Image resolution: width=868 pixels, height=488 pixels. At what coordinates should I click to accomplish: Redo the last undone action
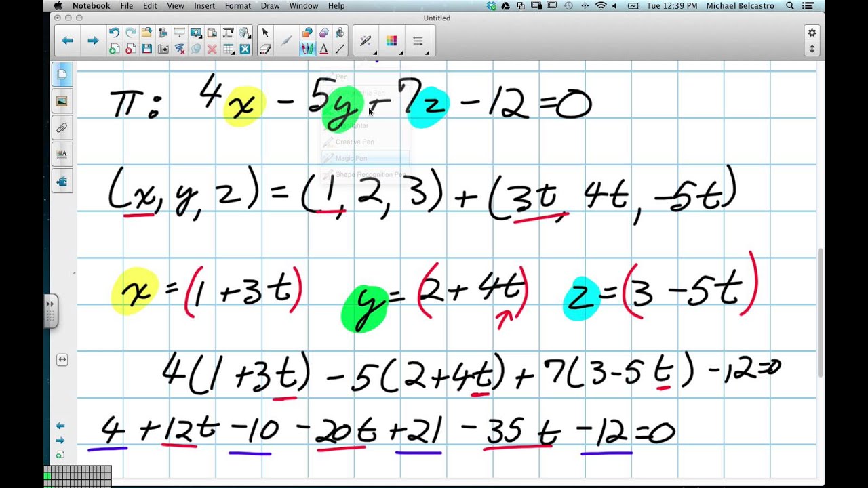point(130,33)
